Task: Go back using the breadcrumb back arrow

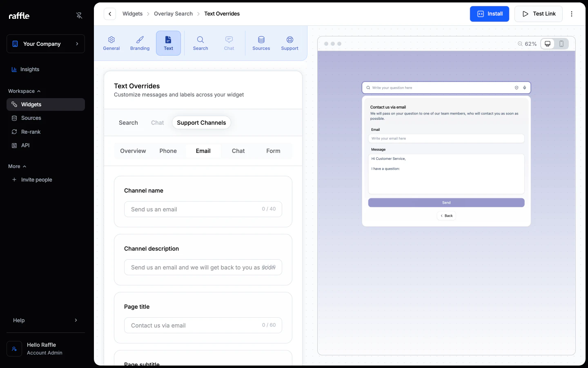Action: (110, 14)
